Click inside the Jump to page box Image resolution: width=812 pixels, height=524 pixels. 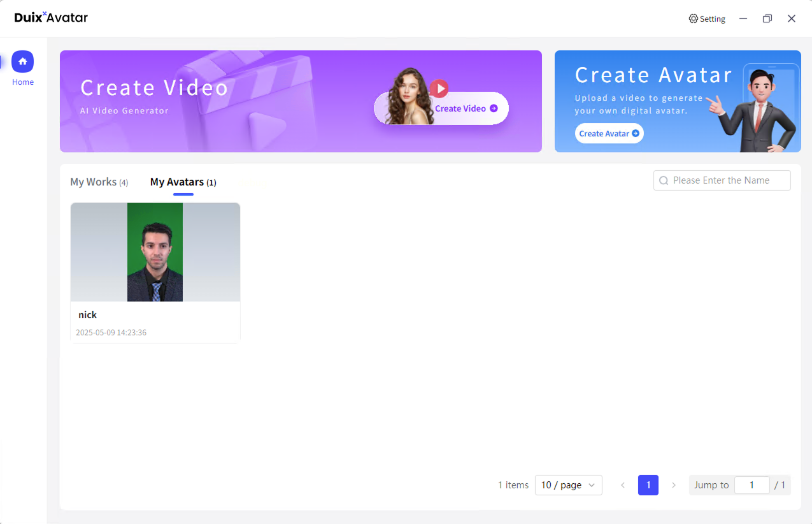751,485
